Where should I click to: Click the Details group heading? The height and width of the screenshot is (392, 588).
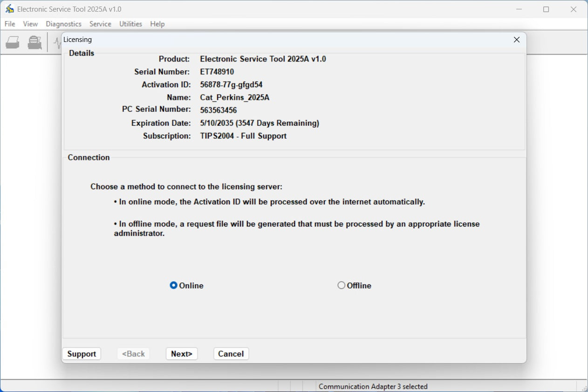[x=82, y=53]
